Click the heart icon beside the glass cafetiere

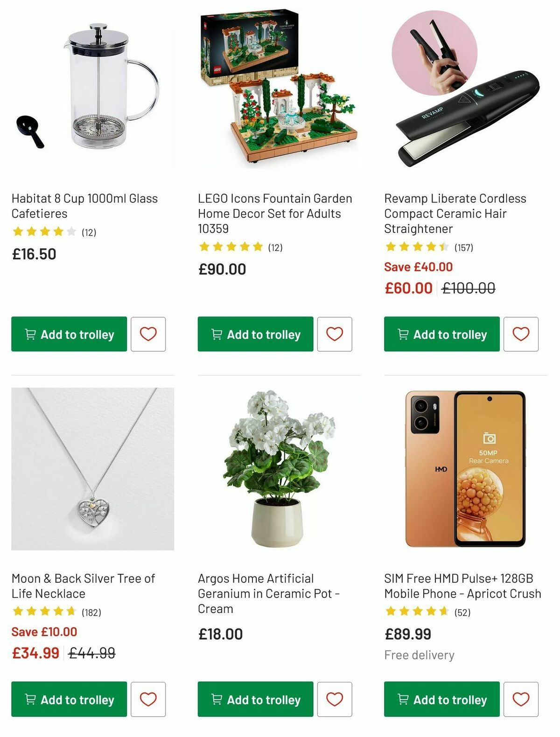(x=148, y=334)
